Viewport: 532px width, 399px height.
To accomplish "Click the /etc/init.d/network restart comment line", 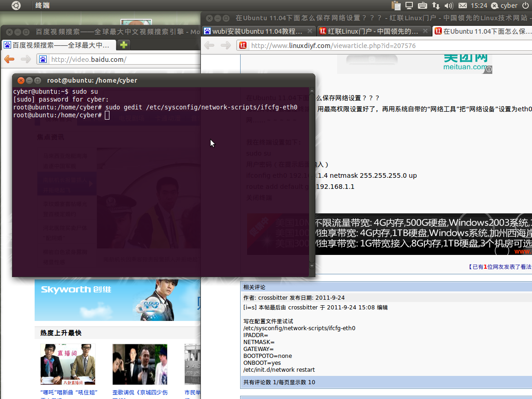I will (x=279, y=370).
